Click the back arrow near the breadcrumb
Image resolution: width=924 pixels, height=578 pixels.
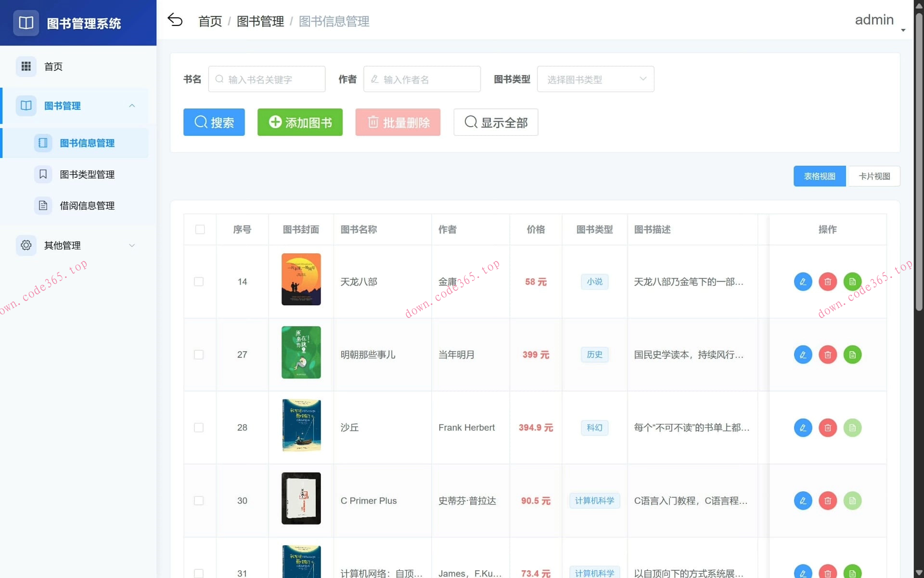point(176,20)
